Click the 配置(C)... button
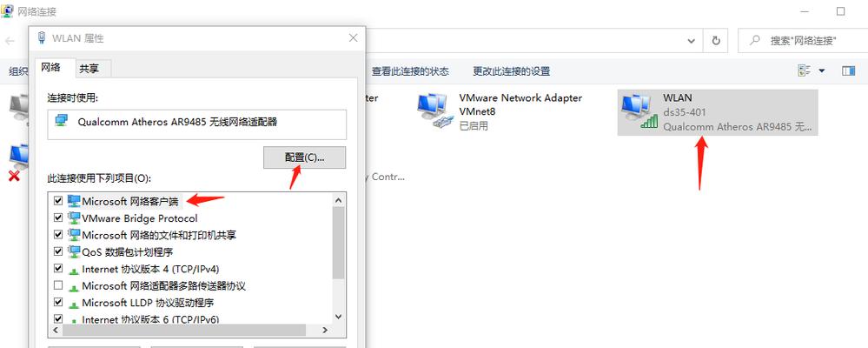The height and width of the screenshot is (348, 868). pos(304,157)
